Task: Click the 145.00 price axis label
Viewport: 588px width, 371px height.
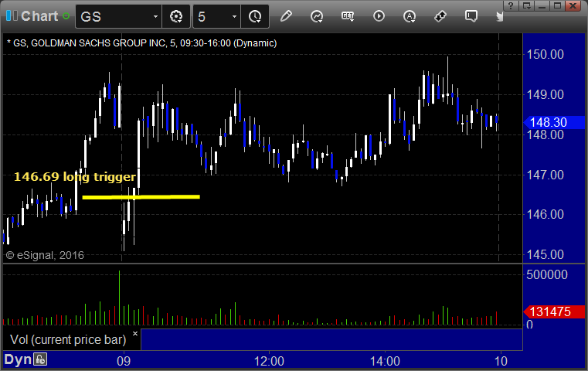Action: pyautogui.click(x=546, y=254)
